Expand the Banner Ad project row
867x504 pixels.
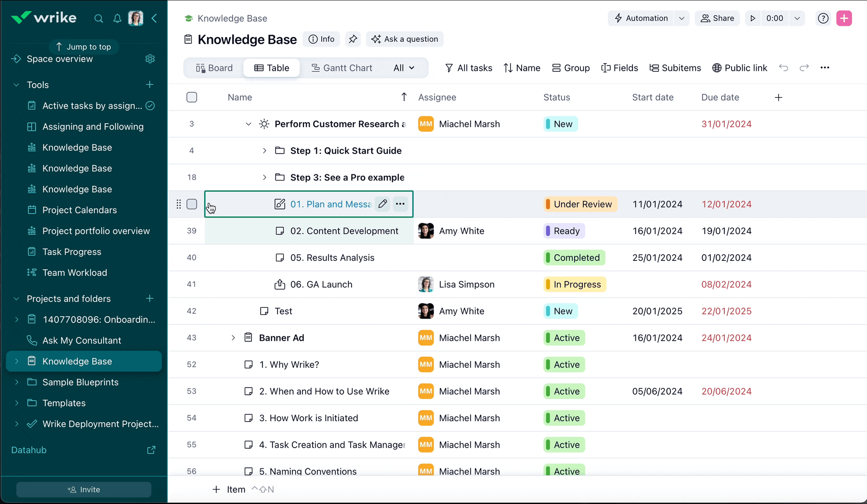233,338
